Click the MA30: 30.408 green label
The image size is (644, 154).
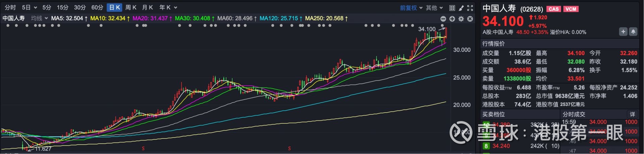(x=195, y=18)
